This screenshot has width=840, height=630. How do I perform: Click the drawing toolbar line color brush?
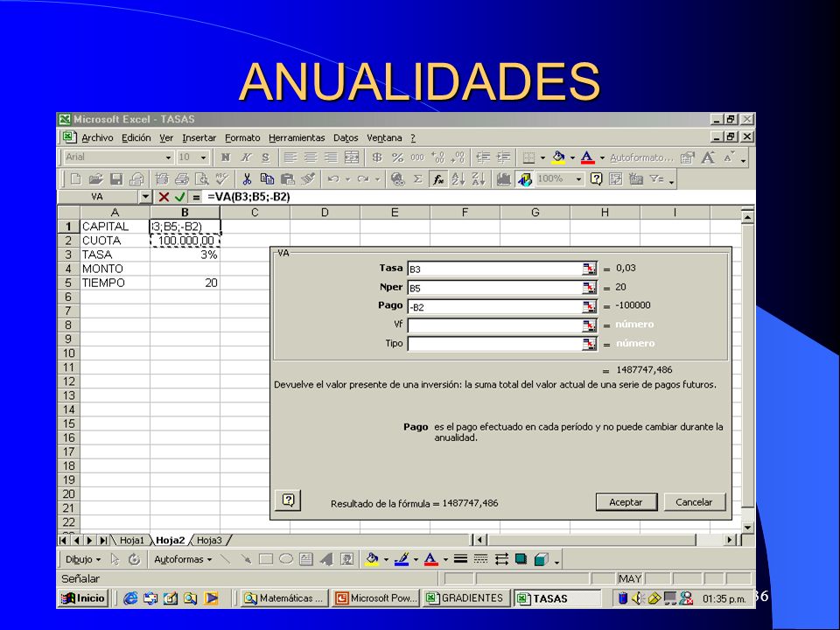point(402,559)
